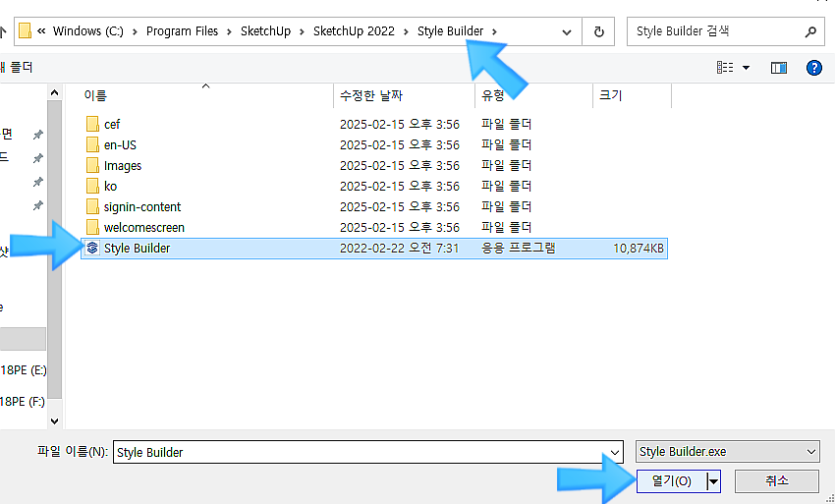Navigate to Windows (C:) in breadcrumb
Viewport: 835px width, 504px height.
tap(87, 31)
